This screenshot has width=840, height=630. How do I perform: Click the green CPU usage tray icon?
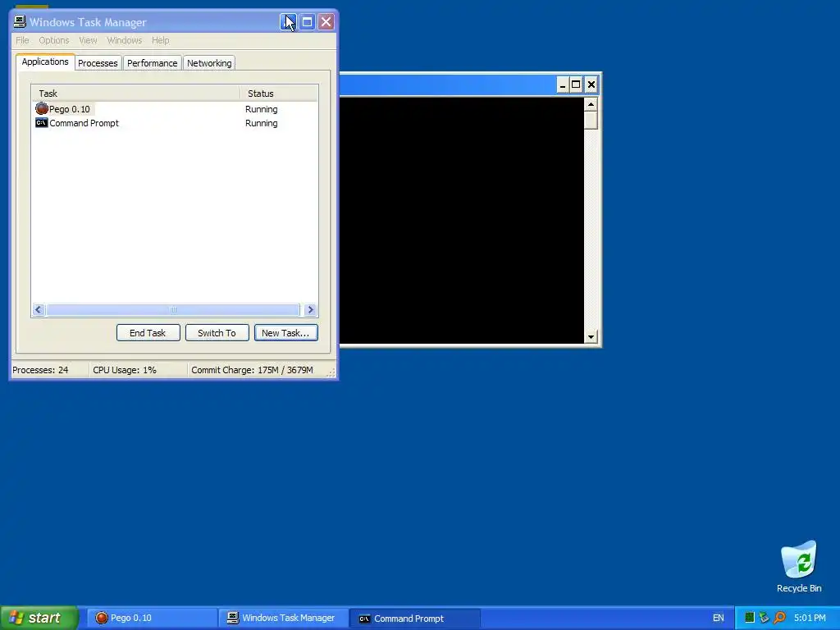tap(750, 619)
